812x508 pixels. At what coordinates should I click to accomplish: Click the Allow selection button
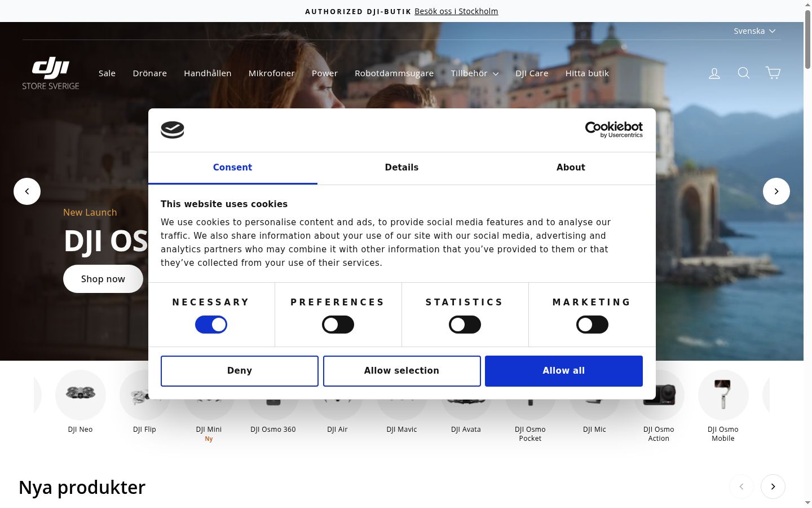point(402,371)
